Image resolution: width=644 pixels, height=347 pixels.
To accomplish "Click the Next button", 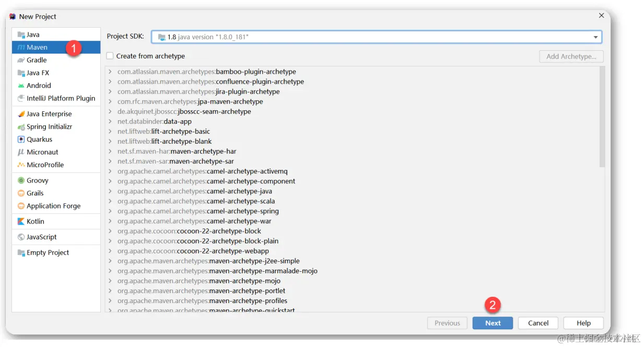I will [x=493, y=323].
